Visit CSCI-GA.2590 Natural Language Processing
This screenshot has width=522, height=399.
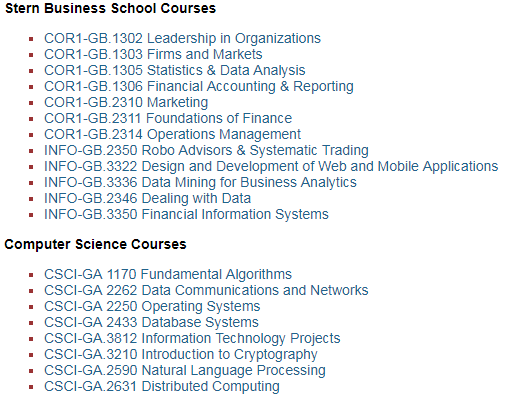[185, 370]
